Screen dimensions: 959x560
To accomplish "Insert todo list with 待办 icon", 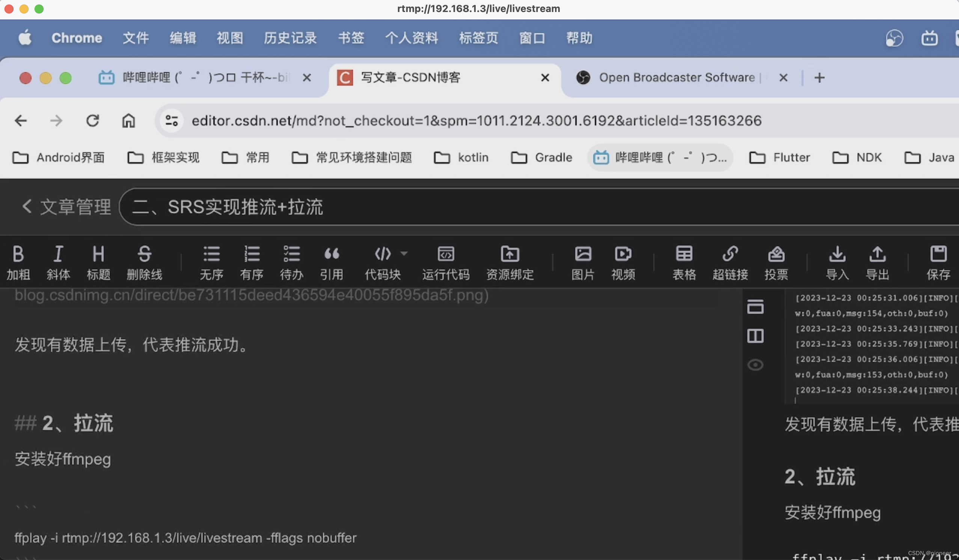I will (291, 262).
